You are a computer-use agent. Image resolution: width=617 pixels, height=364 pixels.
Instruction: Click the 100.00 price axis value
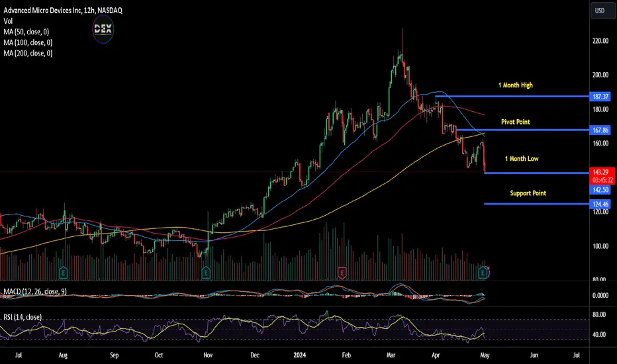(x=600, y=246)
